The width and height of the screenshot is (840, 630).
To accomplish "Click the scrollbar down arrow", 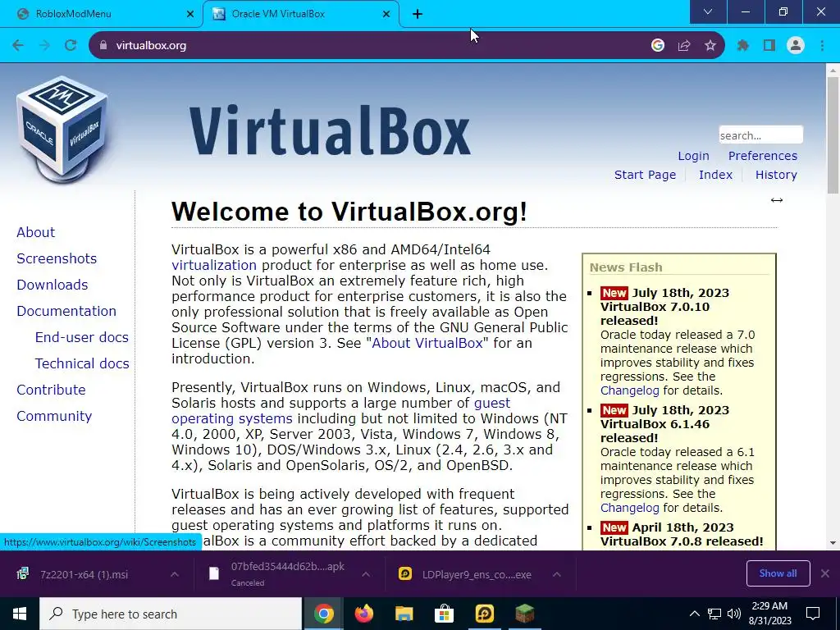I will click(833, 543).
